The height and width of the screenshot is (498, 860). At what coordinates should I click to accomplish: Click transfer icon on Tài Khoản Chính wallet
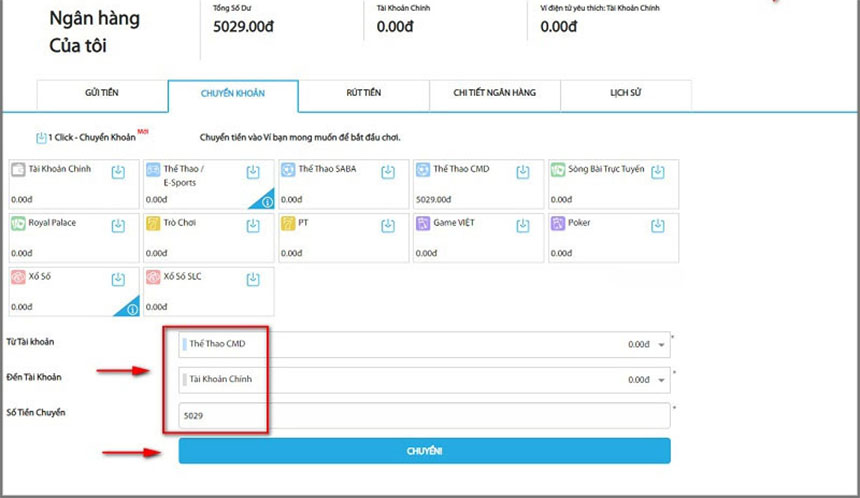click(118, 172)
